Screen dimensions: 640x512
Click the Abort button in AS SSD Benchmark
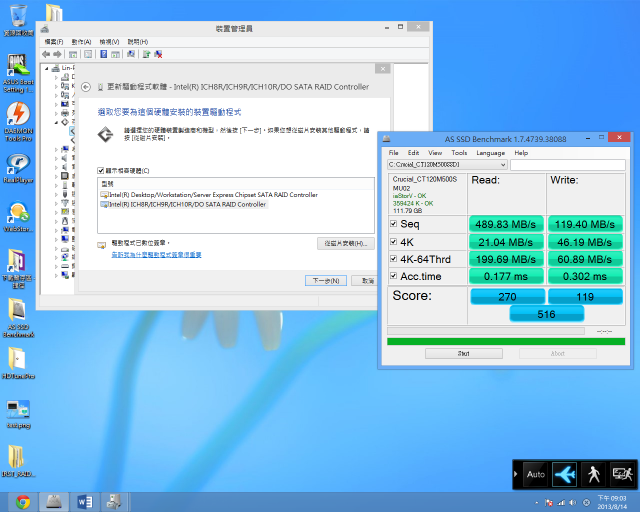[x=558, y=354]
